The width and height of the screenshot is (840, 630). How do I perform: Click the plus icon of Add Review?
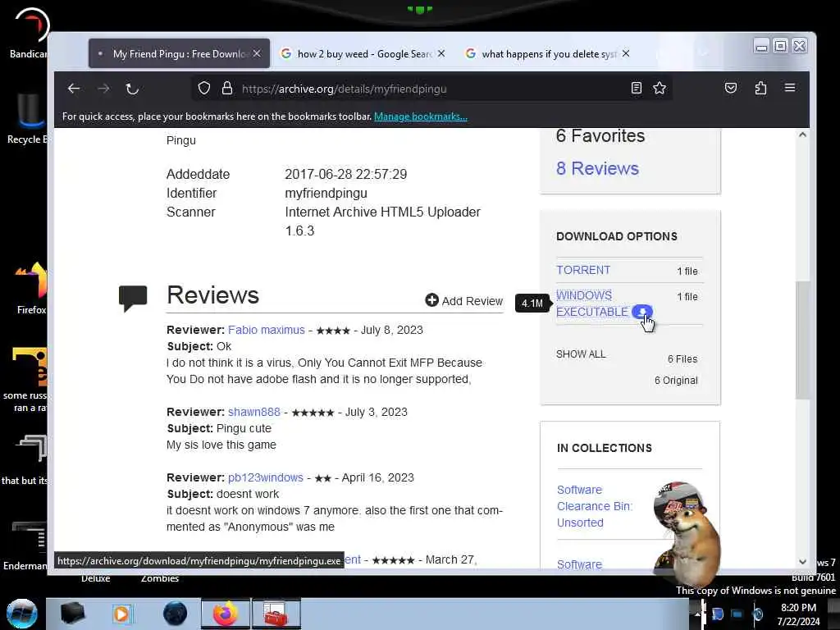point(431,300)
